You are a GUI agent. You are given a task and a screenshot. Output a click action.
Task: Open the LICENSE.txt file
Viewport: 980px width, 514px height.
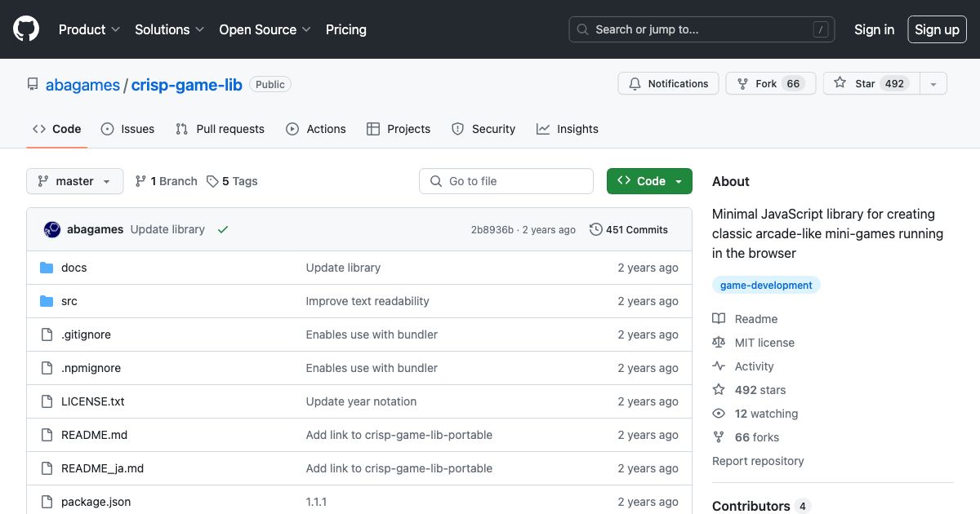(x=92, y=401)
